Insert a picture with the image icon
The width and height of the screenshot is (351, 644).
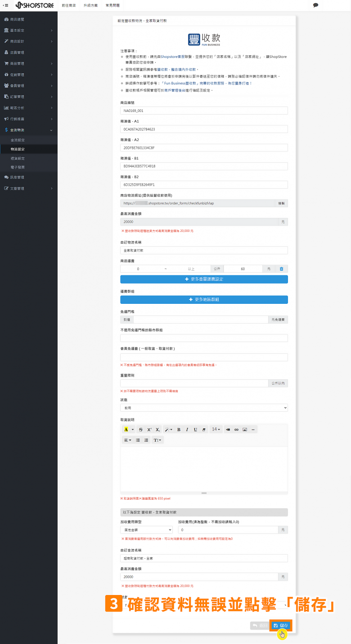click(x=245, y=430)
